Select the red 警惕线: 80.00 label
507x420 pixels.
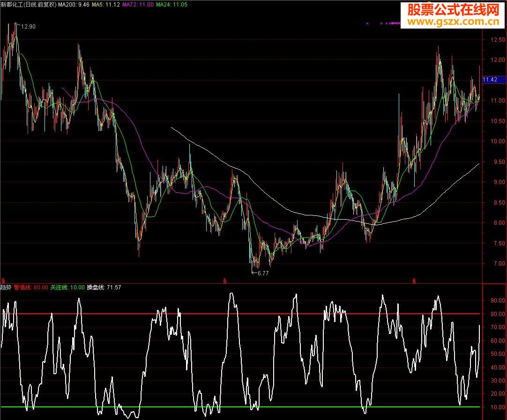(31, 287)
